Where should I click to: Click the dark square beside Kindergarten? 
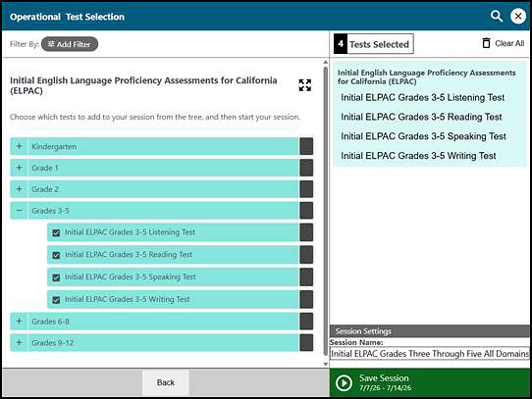pyautogui.click(x=306, y=146)
